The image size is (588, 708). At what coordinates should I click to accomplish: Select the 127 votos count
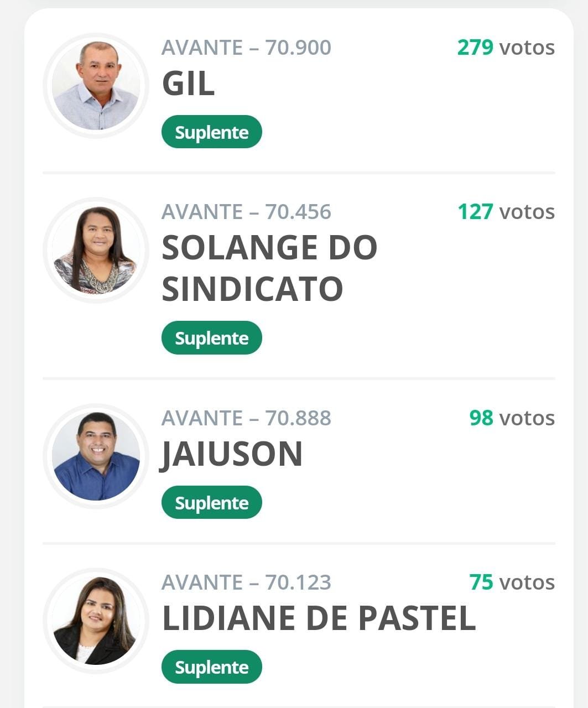(506, 212)
